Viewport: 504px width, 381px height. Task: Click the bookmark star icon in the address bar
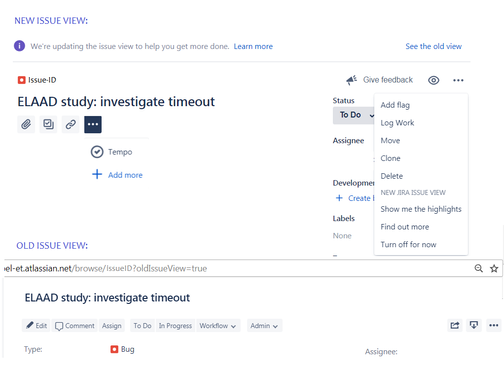click(x=494, y=268)
